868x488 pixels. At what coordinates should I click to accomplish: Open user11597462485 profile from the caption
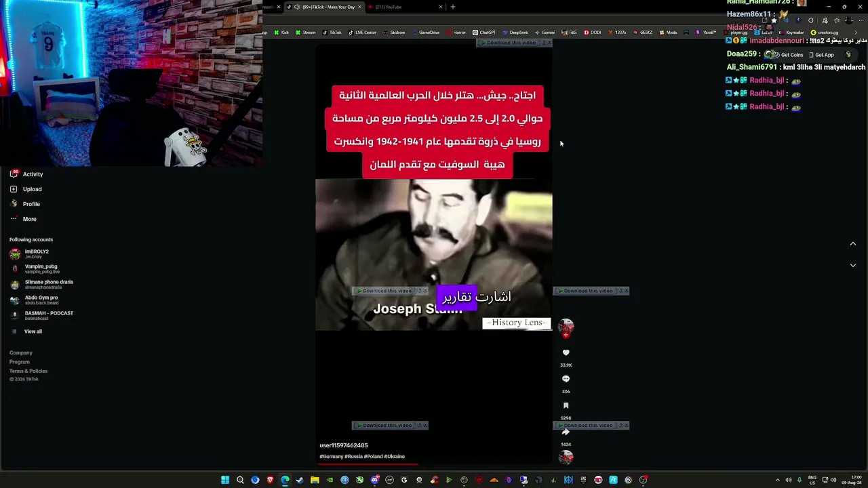tap(344, 445)
